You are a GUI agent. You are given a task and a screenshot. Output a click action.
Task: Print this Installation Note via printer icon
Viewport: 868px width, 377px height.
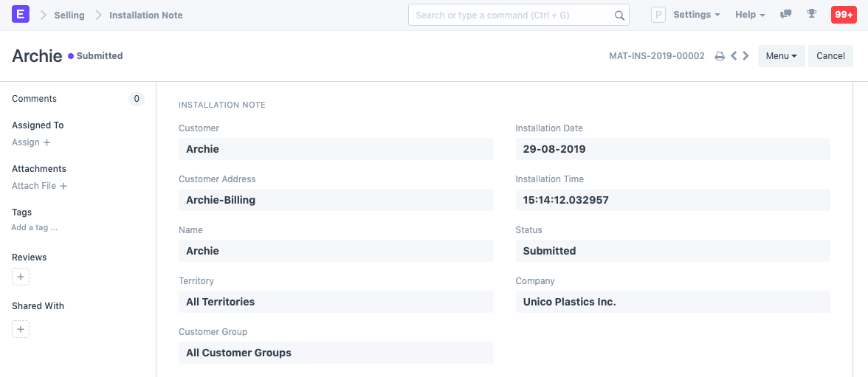tap(720, 56)
